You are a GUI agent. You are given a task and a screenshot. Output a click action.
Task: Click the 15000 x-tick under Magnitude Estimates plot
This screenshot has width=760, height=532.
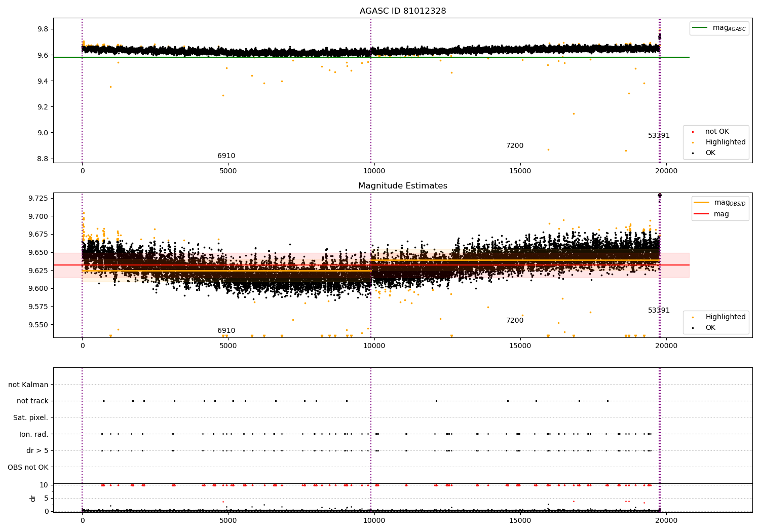coord(520,346)
